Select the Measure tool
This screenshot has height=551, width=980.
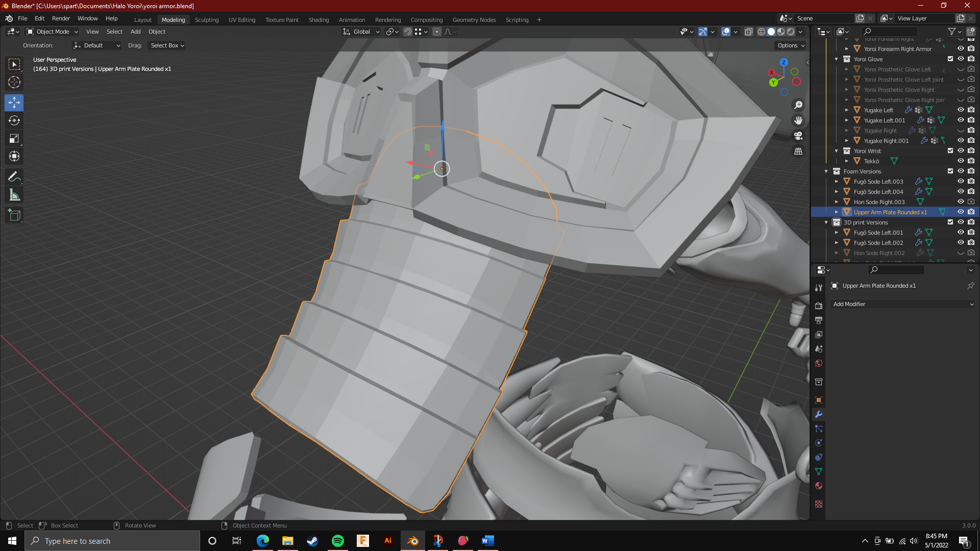pyautogui.click(x=14, y=195)
